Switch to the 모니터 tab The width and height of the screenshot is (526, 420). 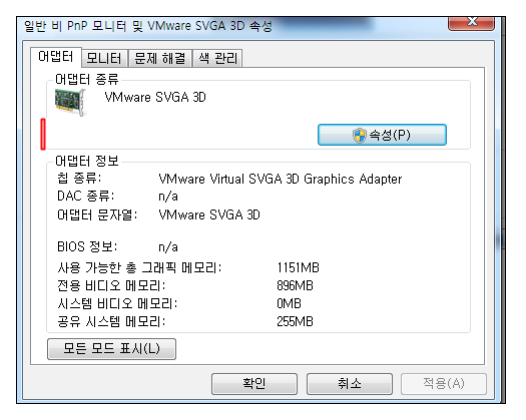(104, 58)
